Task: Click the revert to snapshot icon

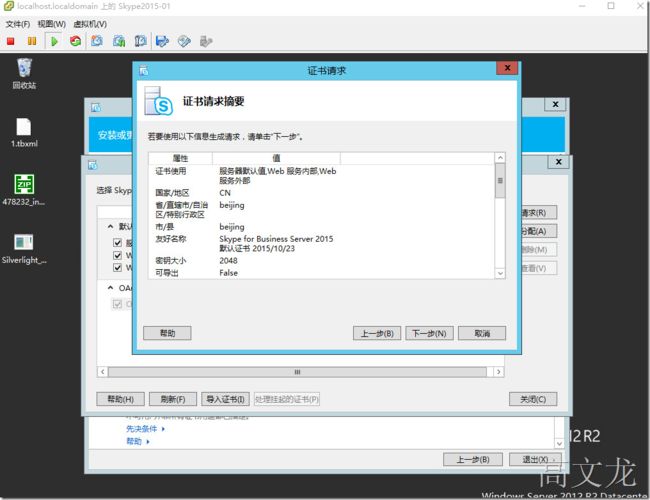Action: [119, 41]
